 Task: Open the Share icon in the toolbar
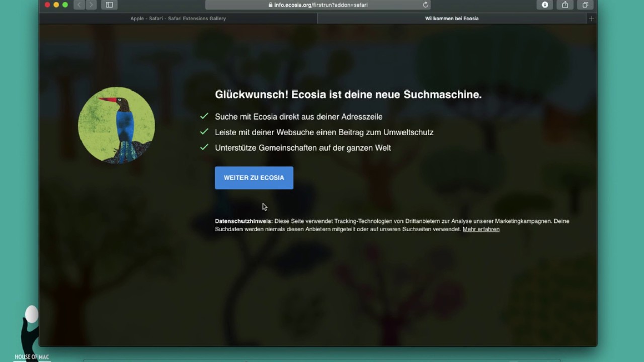(x=565, y=5)
